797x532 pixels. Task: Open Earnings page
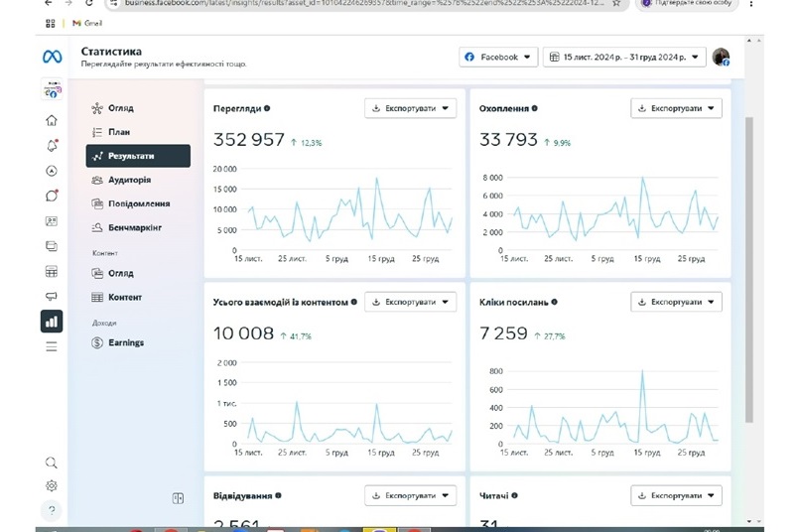click(x=126, y=342)
